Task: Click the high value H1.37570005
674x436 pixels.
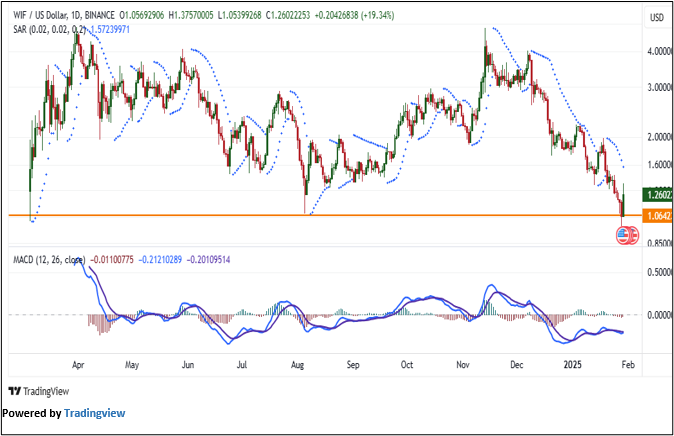Action: tap(191, 15)
